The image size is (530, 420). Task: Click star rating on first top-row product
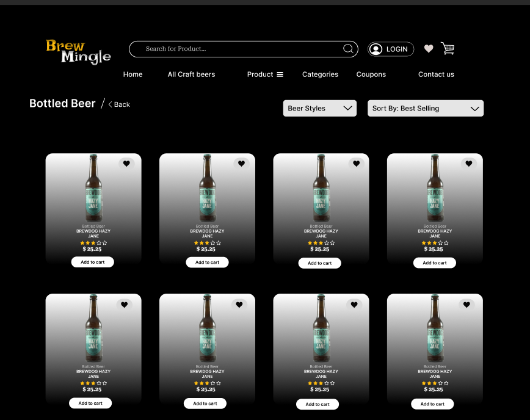coord(93,242)
